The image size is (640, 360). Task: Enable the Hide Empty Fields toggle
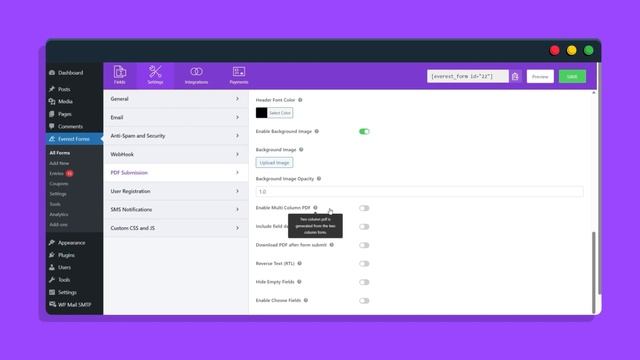(364, 282)
